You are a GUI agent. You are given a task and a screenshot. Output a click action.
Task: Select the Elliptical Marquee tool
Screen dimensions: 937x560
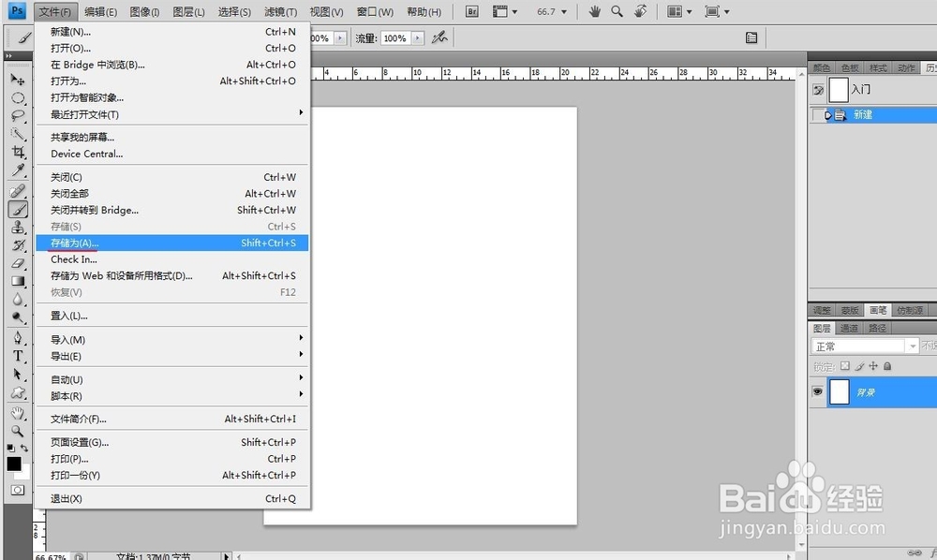[18, 98]
